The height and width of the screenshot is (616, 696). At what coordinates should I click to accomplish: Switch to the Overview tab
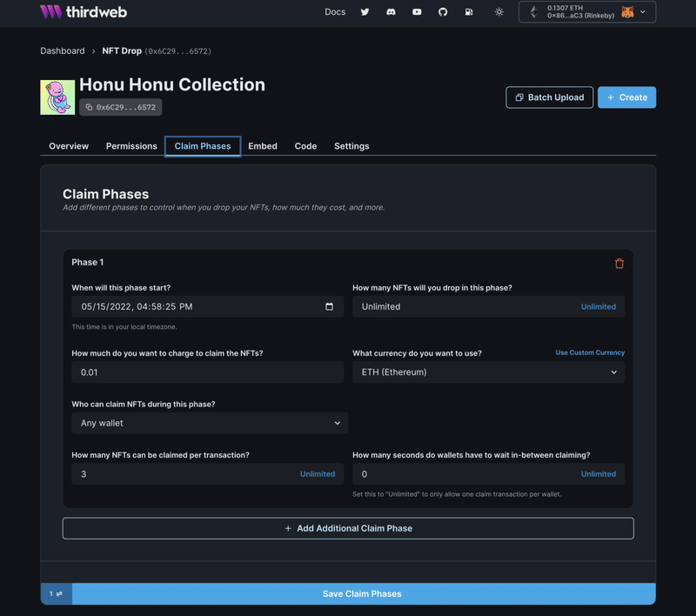coord(69,146)
